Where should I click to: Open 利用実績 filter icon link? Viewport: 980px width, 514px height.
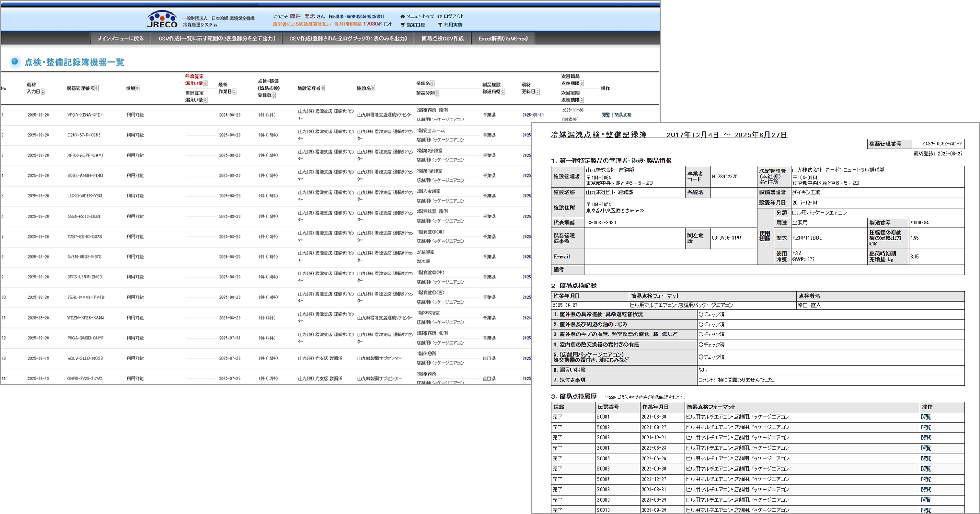(x=440, y=25)
